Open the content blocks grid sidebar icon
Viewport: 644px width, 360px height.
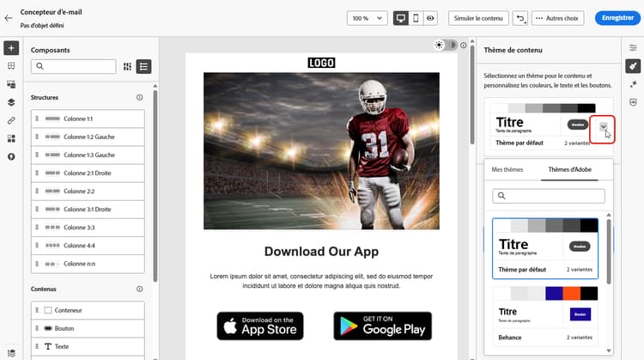click(x=11, y=138)
